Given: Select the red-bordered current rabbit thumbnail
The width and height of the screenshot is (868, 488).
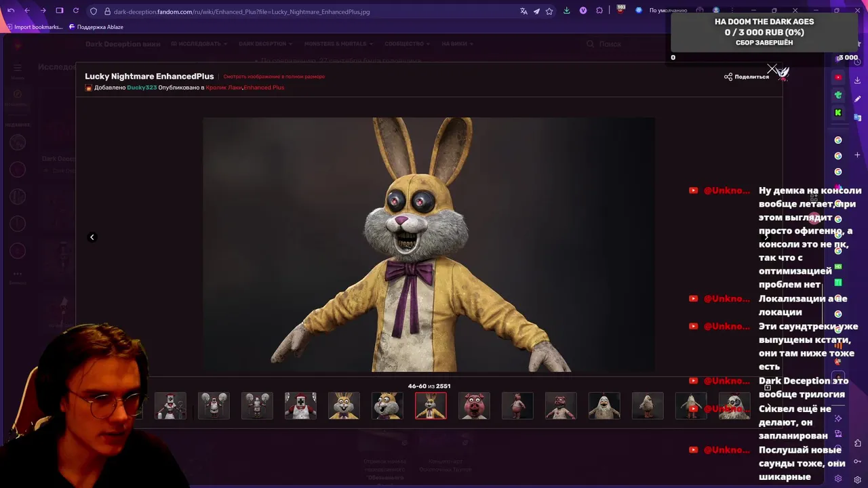Looking at the screenshot, I should coord(431,406).
